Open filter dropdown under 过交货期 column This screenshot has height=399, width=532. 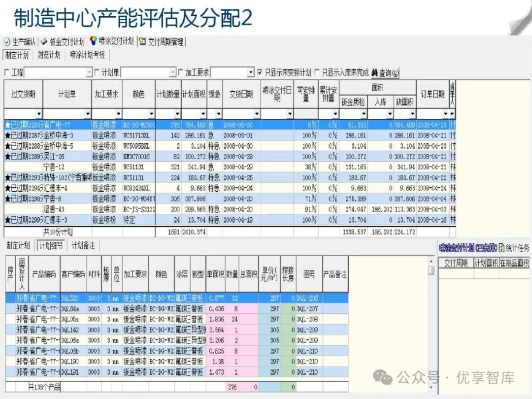tap(39, 114)
